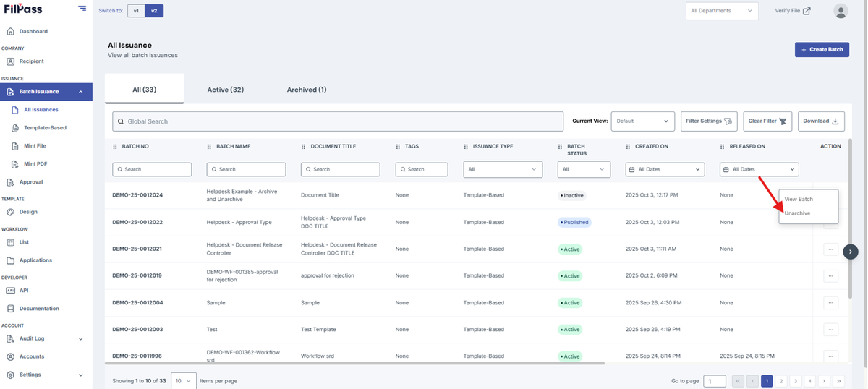Image resolution: width=868 pixels, height=389 pixels.
Task: Open actions menu for DEMO-25-0012019
Action: [830, 275]
